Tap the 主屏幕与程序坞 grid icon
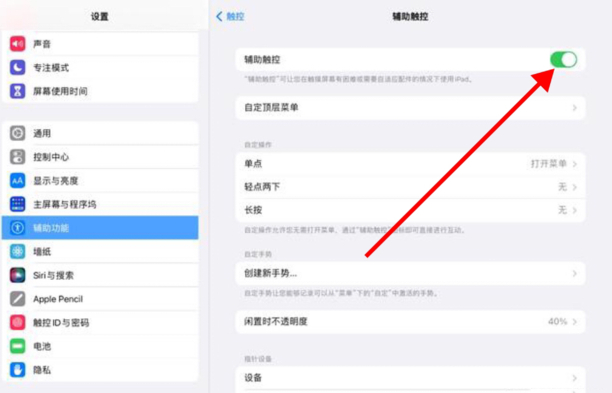Viewport: 612px width, 393px height. point(17,204)
